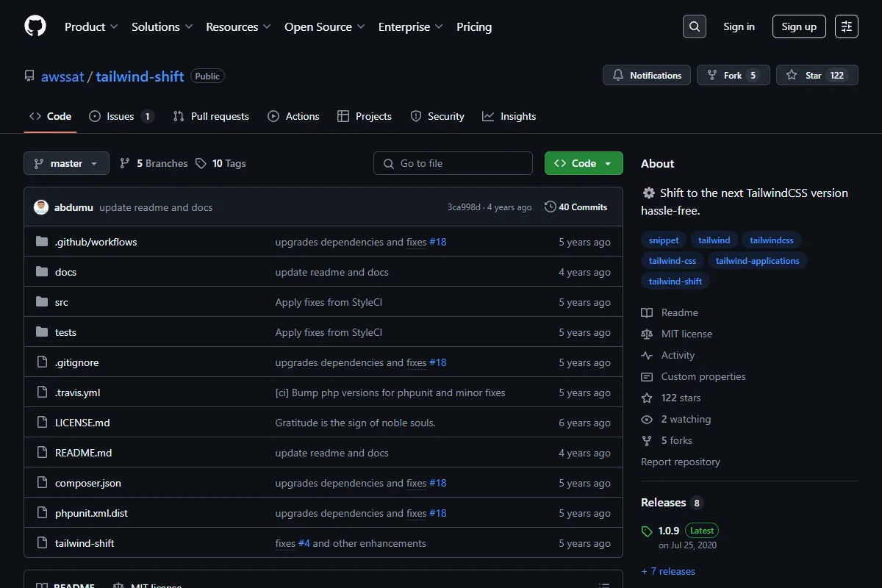The width and height of the screenshot is (882, 588).
Task: Expand the Open Source header menu
Action: coord(325,26)
